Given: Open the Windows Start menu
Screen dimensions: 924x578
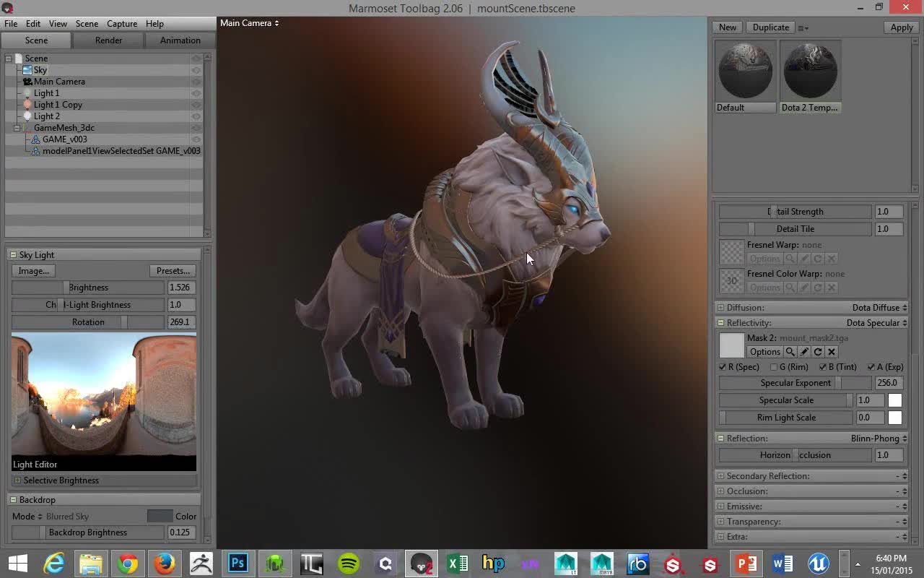Looking at the screenshot, I should 17,563.
